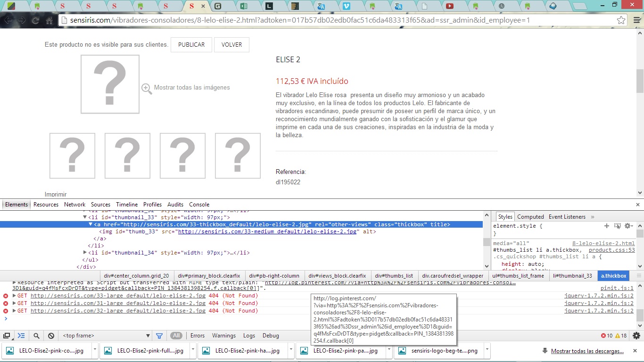Open DevTools settings gear icon
The width and height of the screenshot is (644, 362).
636,336
